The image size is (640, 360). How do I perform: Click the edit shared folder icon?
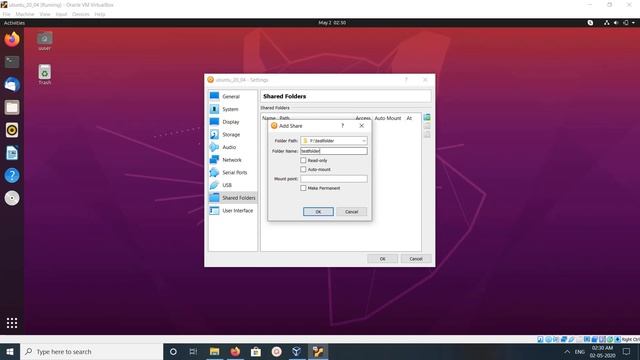[x=427, y=126]
